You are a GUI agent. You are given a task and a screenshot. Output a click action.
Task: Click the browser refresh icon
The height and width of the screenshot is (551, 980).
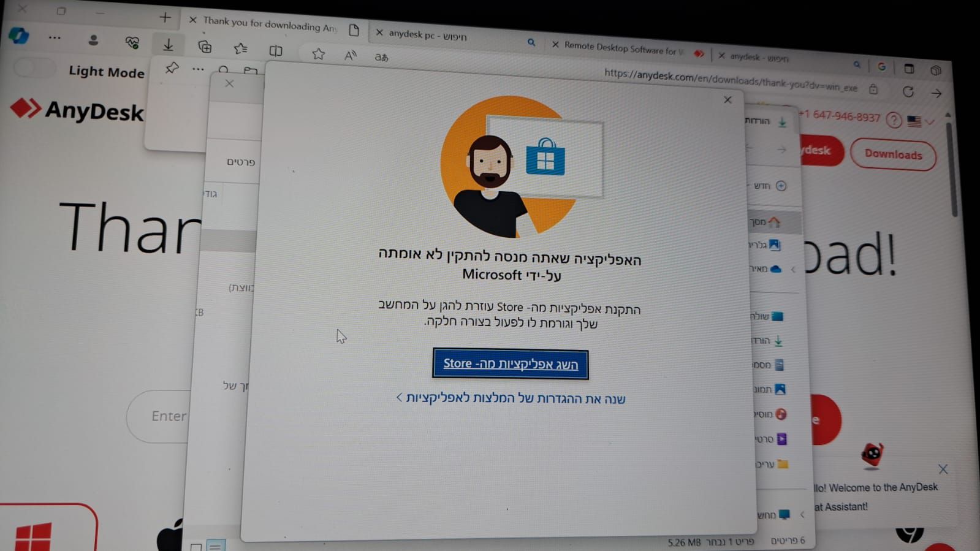point(908,91)
